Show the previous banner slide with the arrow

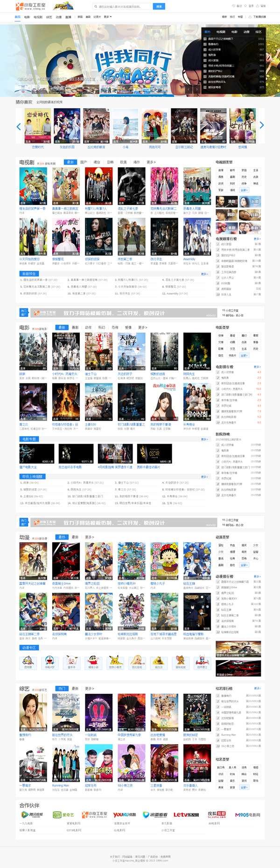tap(188, 89)
